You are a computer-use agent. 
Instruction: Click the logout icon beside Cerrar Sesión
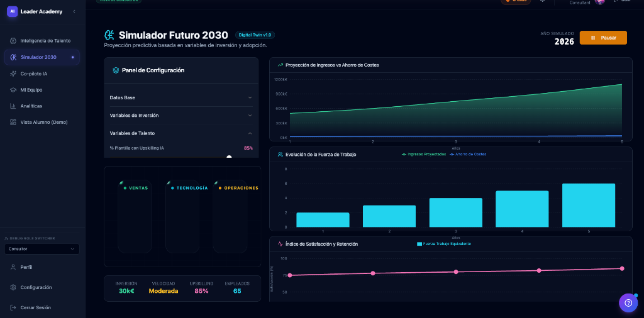[x=13, y=307]
